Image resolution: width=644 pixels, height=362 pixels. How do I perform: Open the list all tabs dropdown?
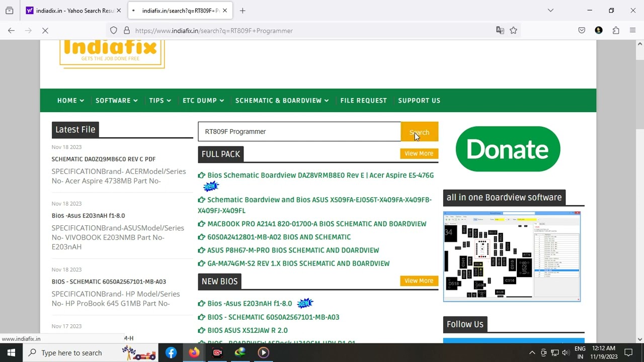tap(550, 11)
